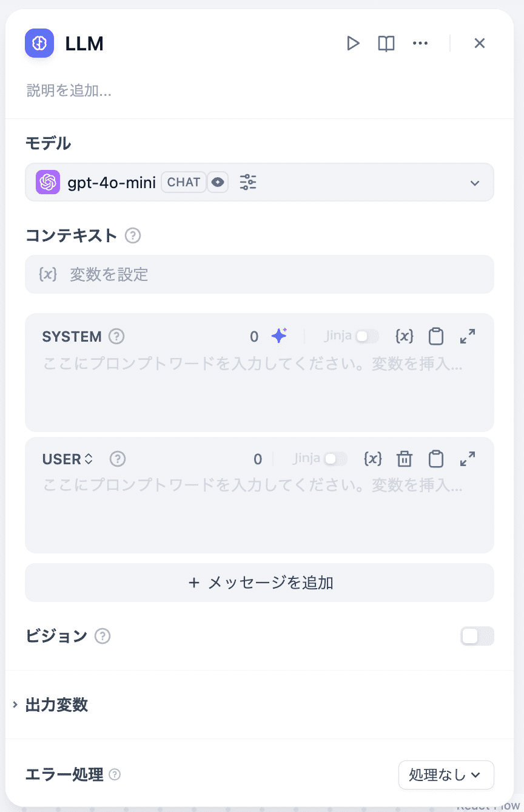The height and width of the screenshot is (812, 524).
Task: Open the more options menu
Action: [x=420, y=43]
